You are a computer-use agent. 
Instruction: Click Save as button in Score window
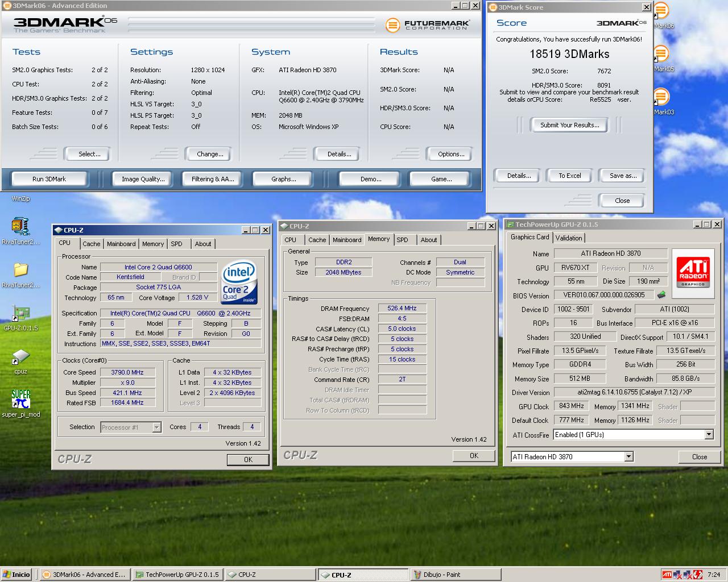[x=623, y=176]
